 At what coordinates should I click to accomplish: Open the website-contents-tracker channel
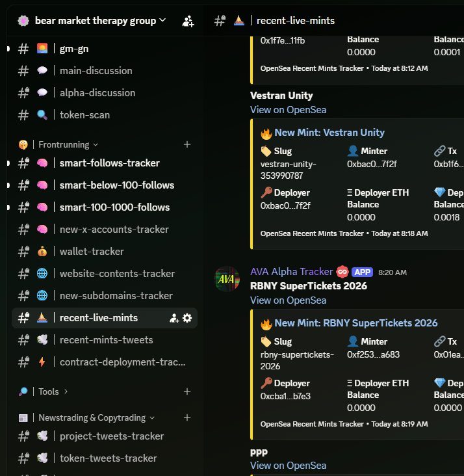pos(105,274)
